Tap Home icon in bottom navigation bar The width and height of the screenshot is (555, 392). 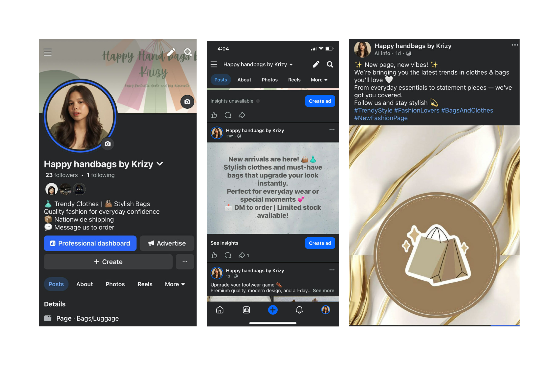click(x=220, y=310)
